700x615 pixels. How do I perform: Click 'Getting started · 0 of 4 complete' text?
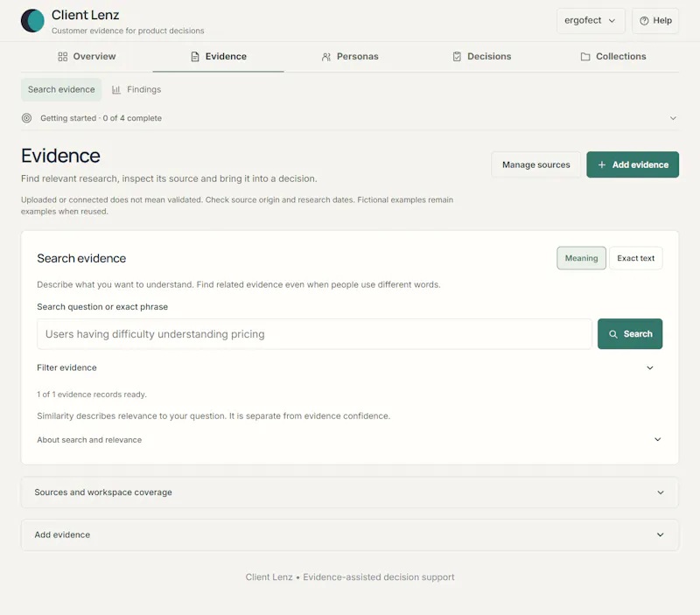(x=101, y=118)
